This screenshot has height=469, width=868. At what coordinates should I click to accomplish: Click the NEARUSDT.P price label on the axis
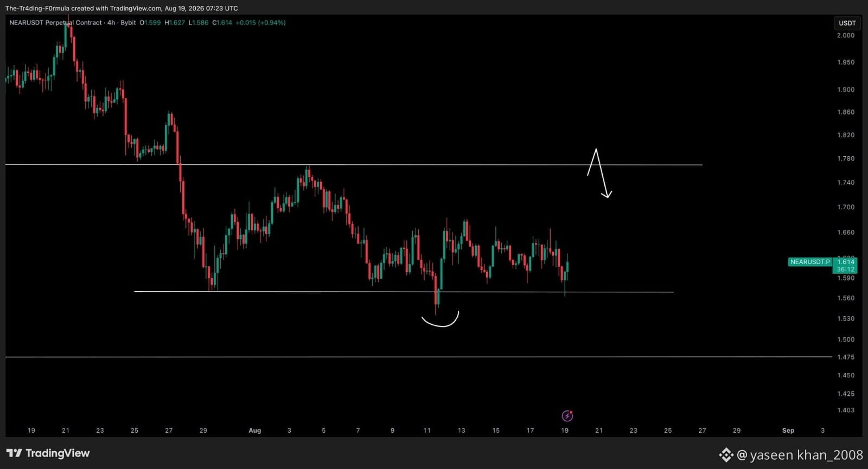810,262
